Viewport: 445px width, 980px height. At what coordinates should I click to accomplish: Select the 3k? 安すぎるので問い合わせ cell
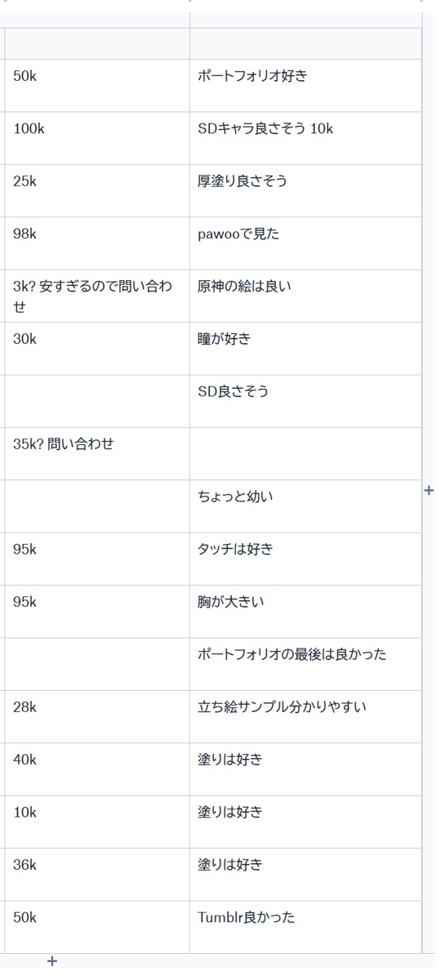[x=97, y=296]
